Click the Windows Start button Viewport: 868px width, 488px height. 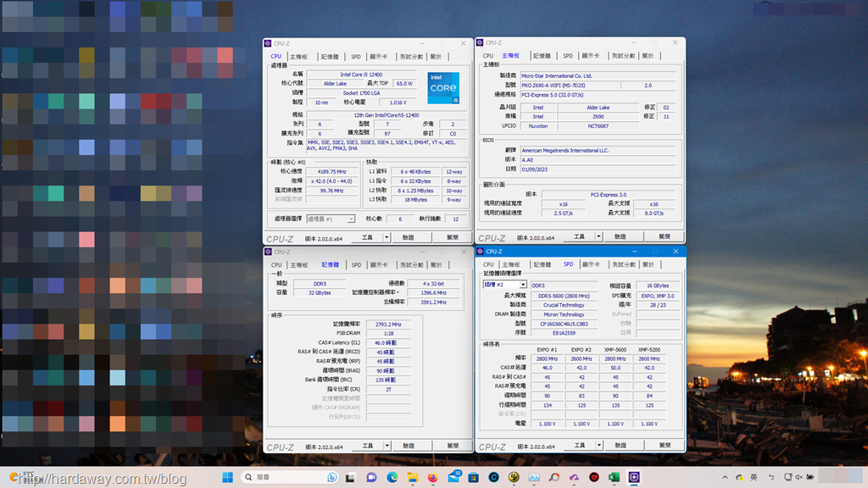pos(228,478)
